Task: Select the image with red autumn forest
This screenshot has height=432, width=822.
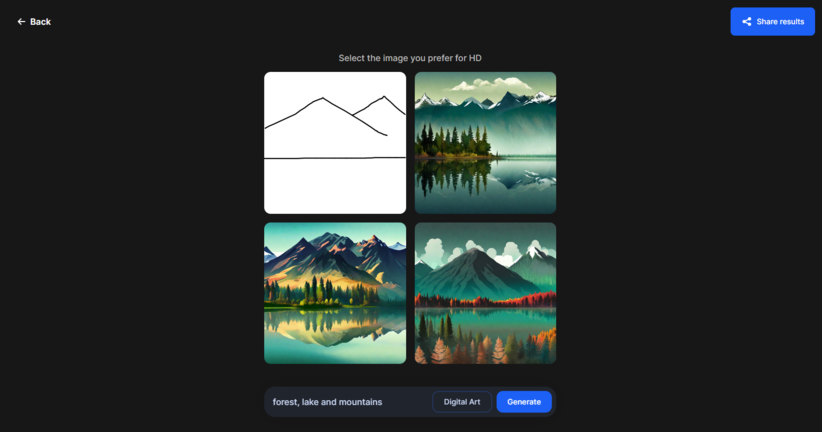Action: pos(485,293)
